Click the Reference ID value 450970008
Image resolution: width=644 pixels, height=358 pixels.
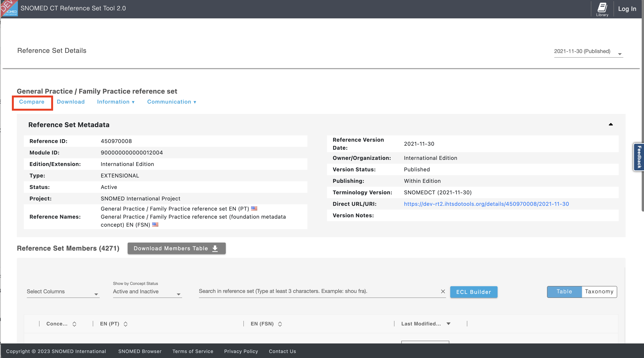pyautogui.click(x=116, y=141)
